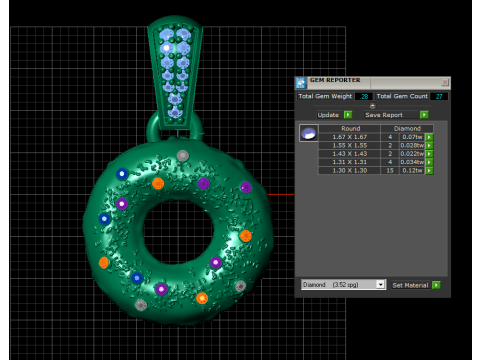Open the Diamond (3.52 spg) material dropdown
Screen dimensions: 480x360
[380, 284]
